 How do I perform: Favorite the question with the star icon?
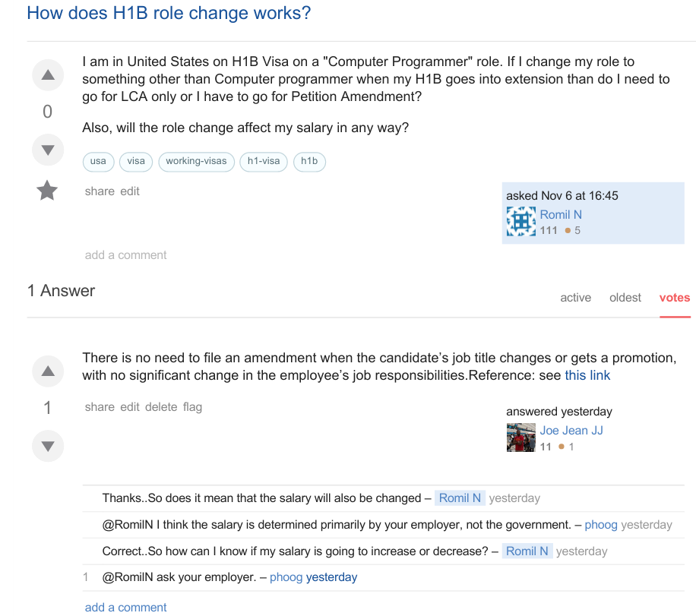[47, 191]
